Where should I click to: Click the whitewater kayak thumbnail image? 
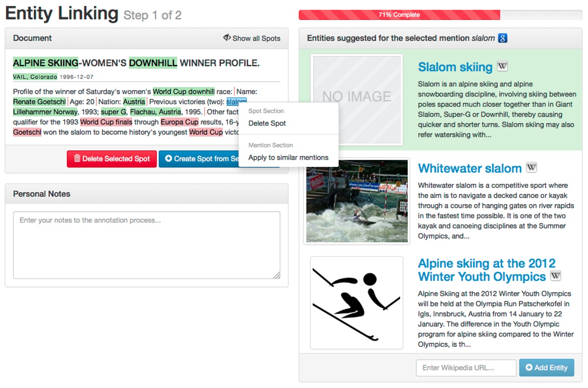click(x=356, y=202)
